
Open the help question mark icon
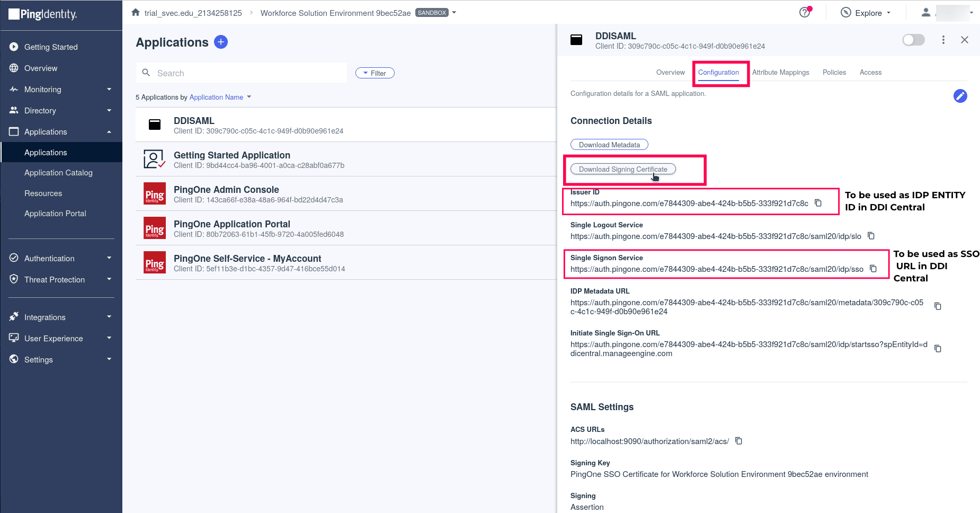805,12
